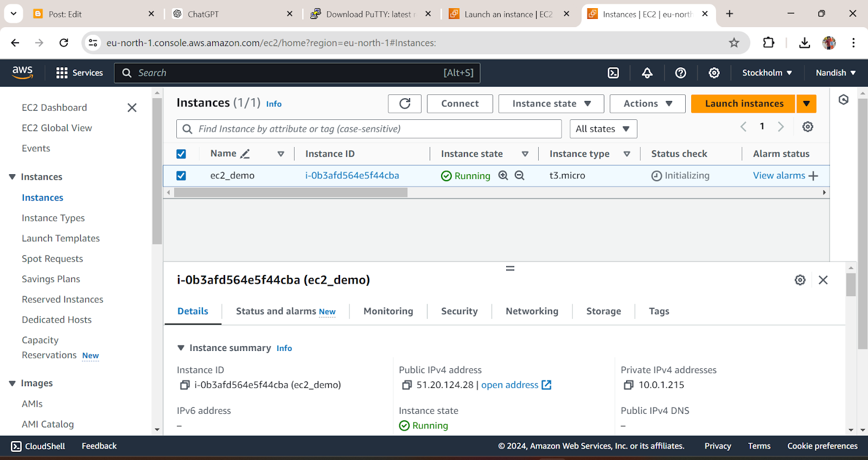The image size is (868, 460).
Task: Copy the public IPv4 address 51.20.124.28
Action: click(407, 385)
